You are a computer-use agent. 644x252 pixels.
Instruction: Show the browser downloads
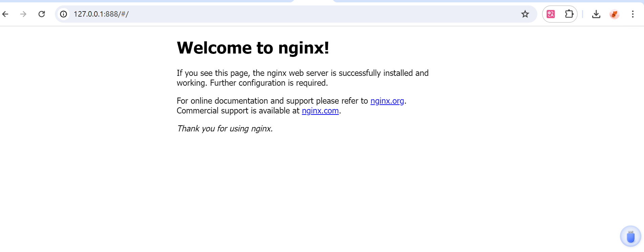tap(596, 14)
